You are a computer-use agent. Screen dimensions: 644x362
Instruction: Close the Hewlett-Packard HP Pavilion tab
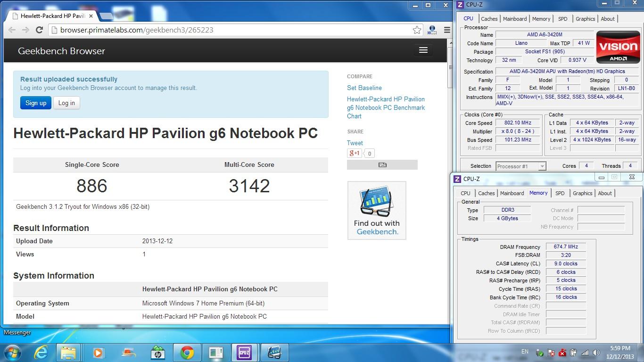[x=91, y=16]
